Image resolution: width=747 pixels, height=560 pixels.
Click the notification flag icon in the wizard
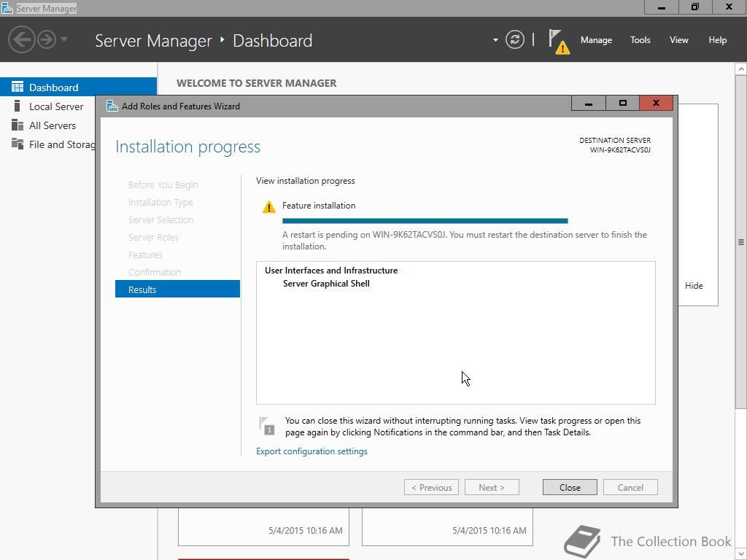pos(267,425)
